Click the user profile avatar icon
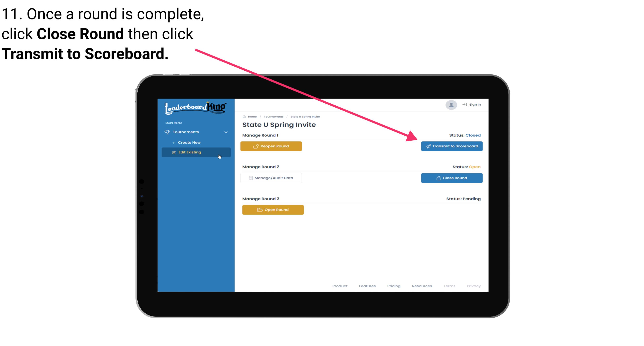The image size is (644, 346). coord(450,106)
